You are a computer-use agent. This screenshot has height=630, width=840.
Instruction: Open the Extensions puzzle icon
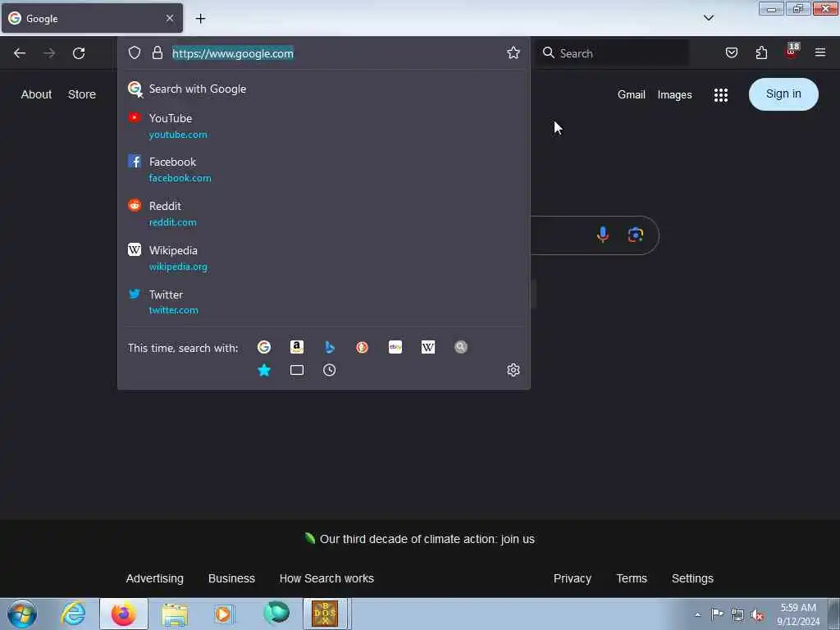point(761,52)
